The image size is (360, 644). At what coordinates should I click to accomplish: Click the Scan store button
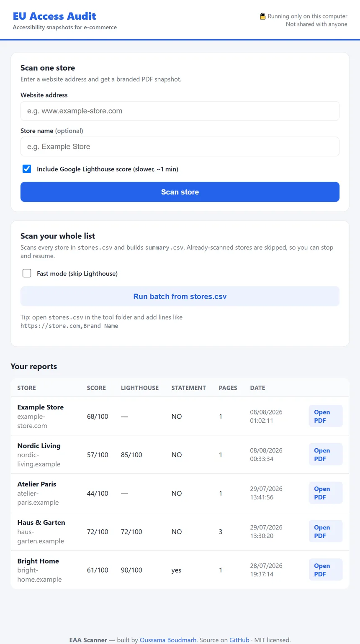180,192
